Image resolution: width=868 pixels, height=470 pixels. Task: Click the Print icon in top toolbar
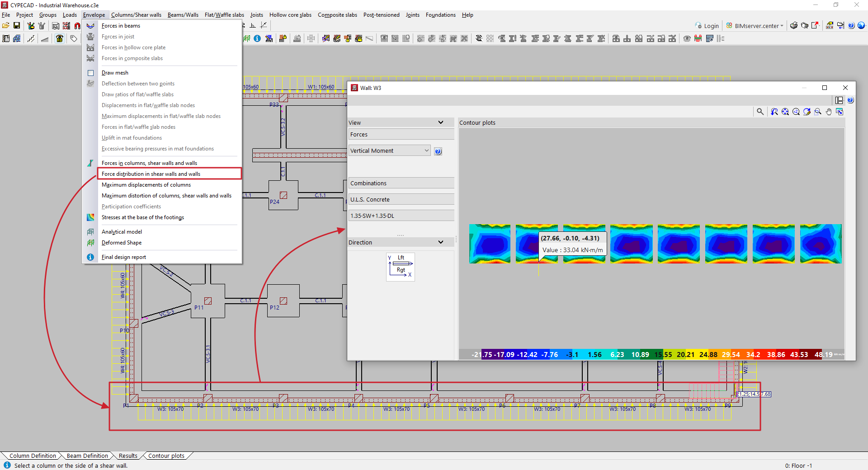[x=793, y=26]
